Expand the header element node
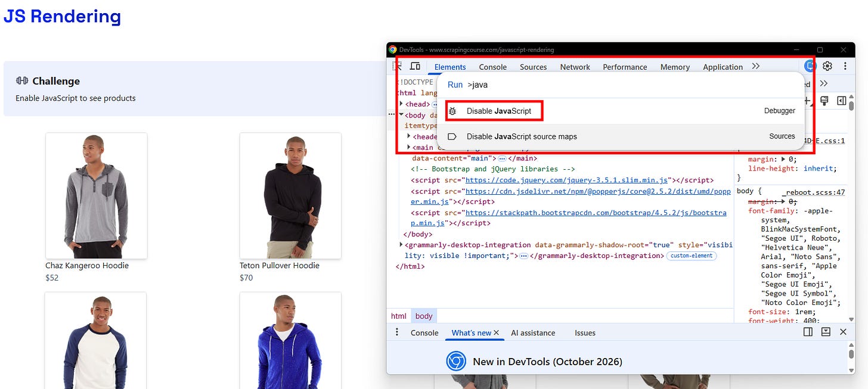868x389 pixels. pos(408,136)
